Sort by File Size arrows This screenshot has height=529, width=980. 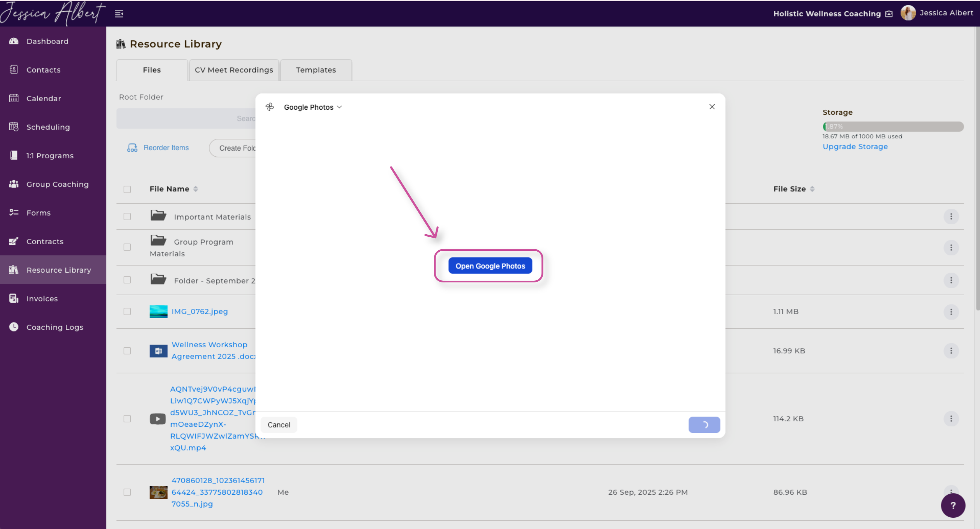click(812, 189)
